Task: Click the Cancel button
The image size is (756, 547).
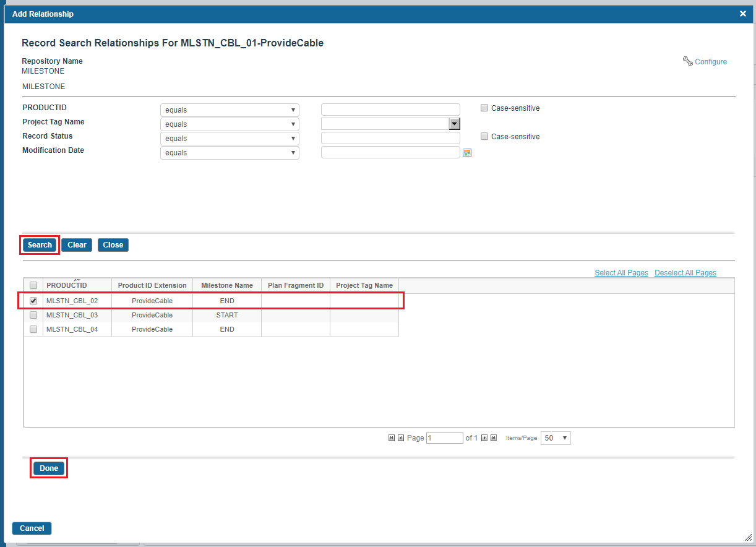Action: pos(32,528)
